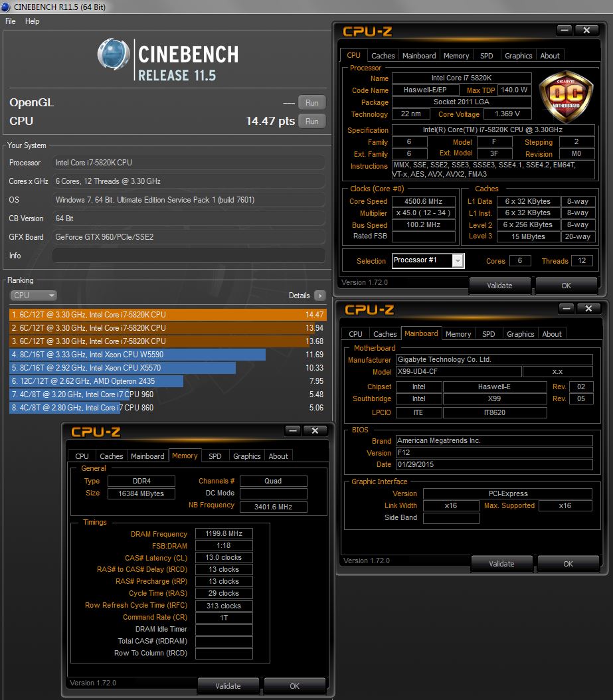Switch to Mainboard tab in CPU-Z CPU window
The height and width of the screenshot is (700, 613).
pos(419,56)
